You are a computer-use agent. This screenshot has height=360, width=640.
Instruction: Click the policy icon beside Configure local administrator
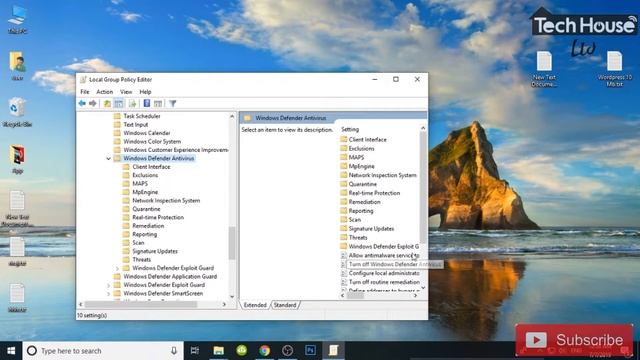(344, 273)
